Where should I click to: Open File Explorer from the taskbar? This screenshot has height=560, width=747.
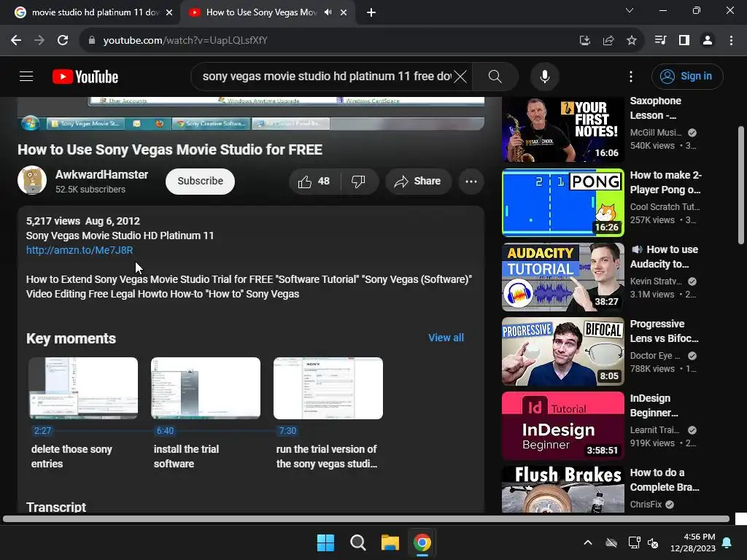(x=390, y=542)
